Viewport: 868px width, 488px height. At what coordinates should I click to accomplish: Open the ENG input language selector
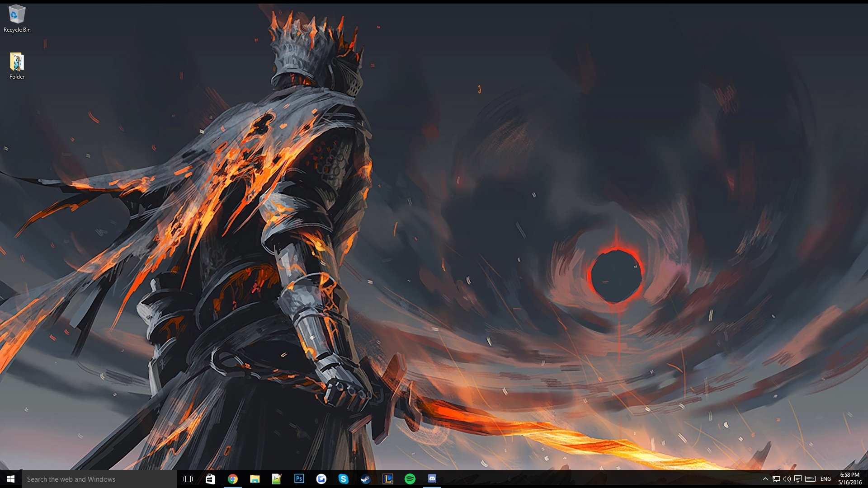826,479
